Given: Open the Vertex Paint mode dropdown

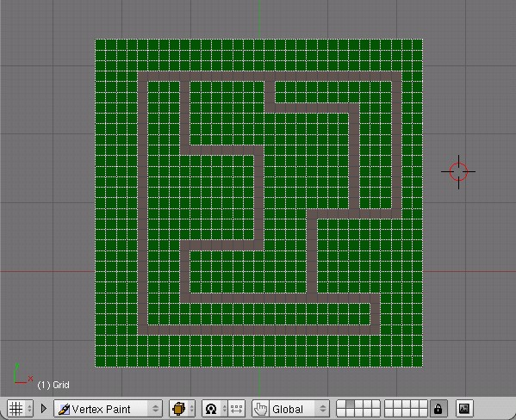Looking at the screenshot, I should pos(108,409).
